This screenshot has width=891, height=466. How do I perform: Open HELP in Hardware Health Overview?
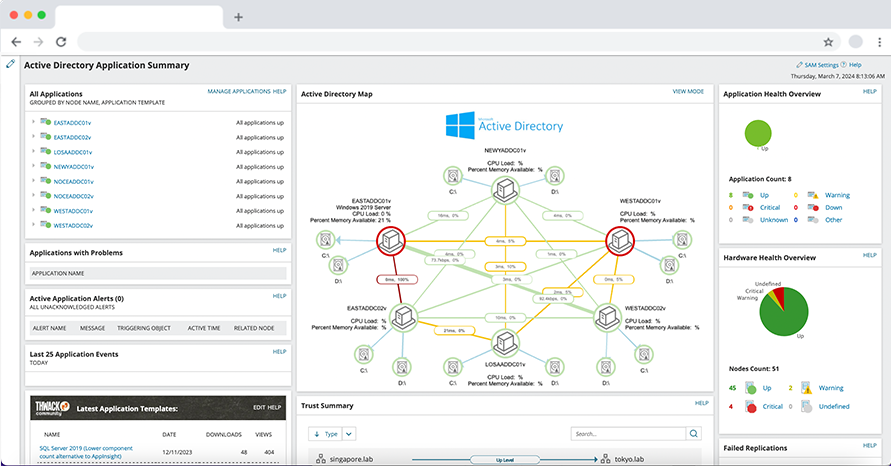point(869,255)
